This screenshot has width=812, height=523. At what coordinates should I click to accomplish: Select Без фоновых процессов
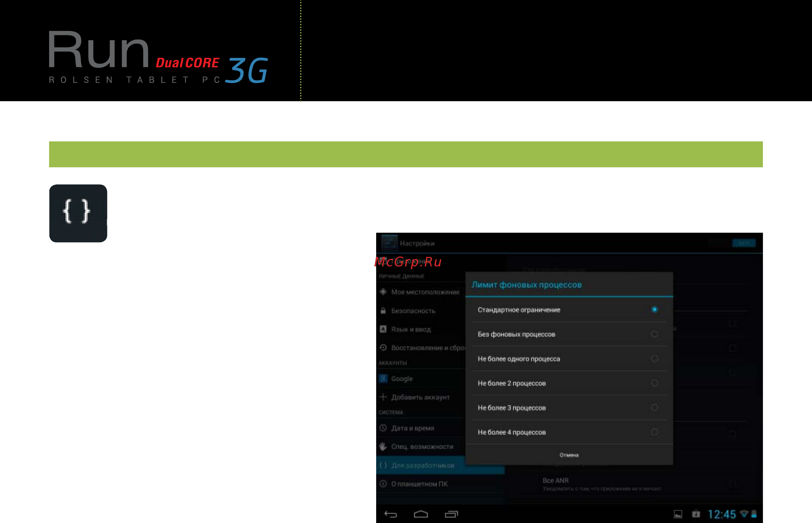tap(569, 334)
